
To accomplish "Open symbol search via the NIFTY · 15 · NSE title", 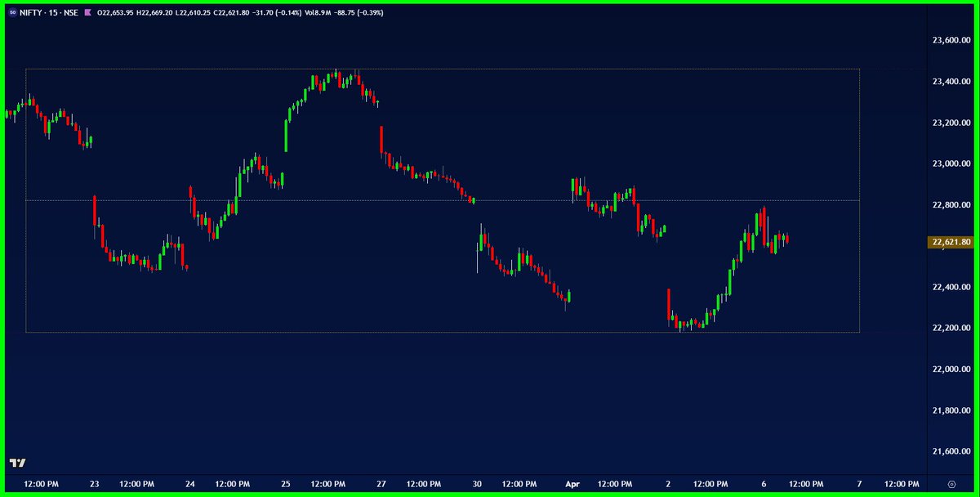I will pos(48,13).
